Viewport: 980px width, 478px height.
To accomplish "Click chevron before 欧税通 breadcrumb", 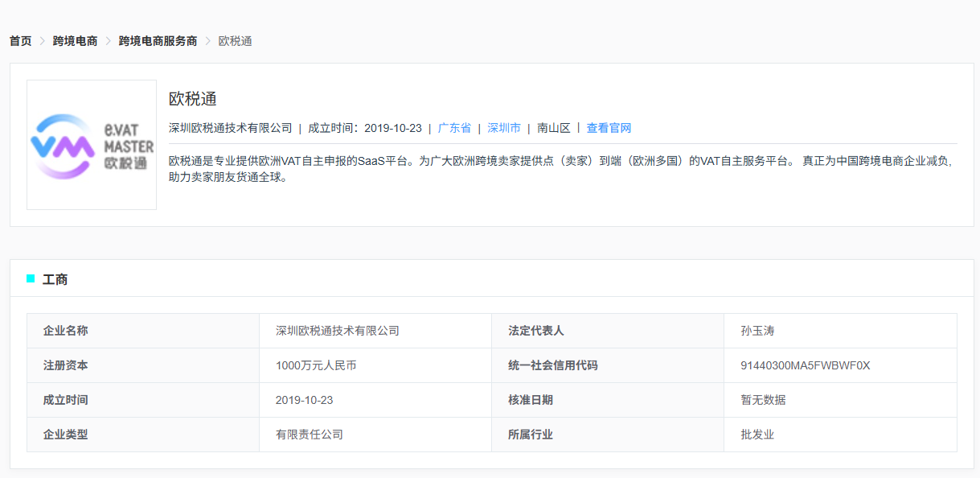I will click(x=208, y=41).
